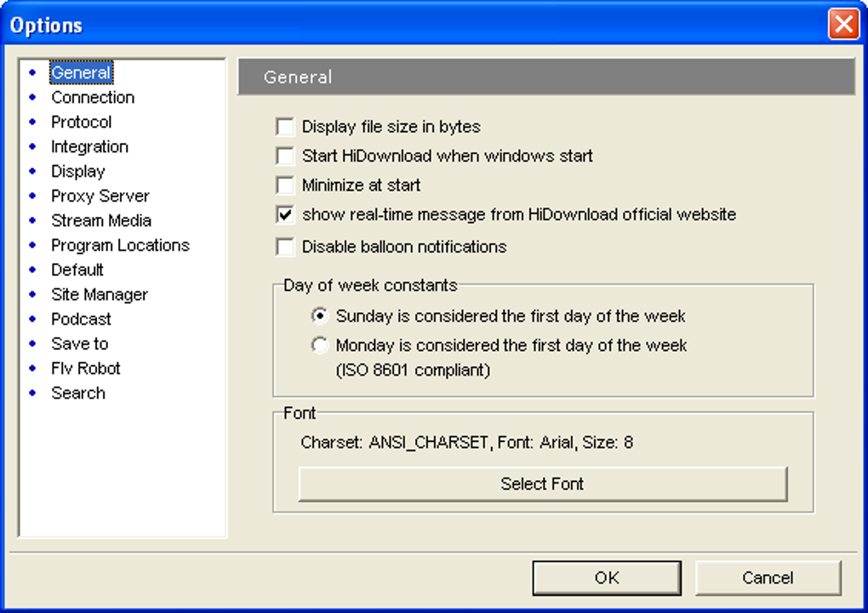
Task: Click the Select Font button
Action: (542, 484)
